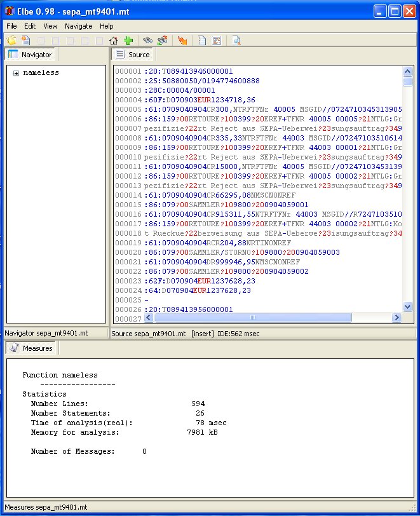Open the Navigate menu

point(78,26)
